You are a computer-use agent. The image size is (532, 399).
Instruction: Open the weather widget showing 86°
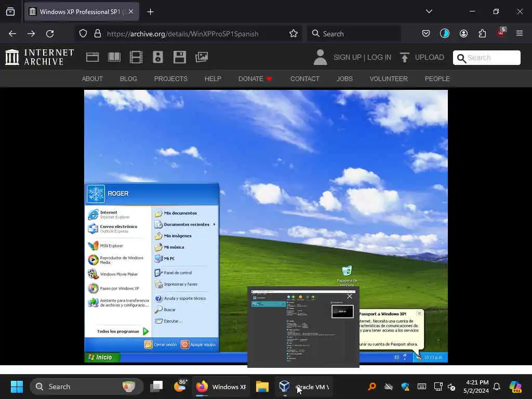[180, 386]
